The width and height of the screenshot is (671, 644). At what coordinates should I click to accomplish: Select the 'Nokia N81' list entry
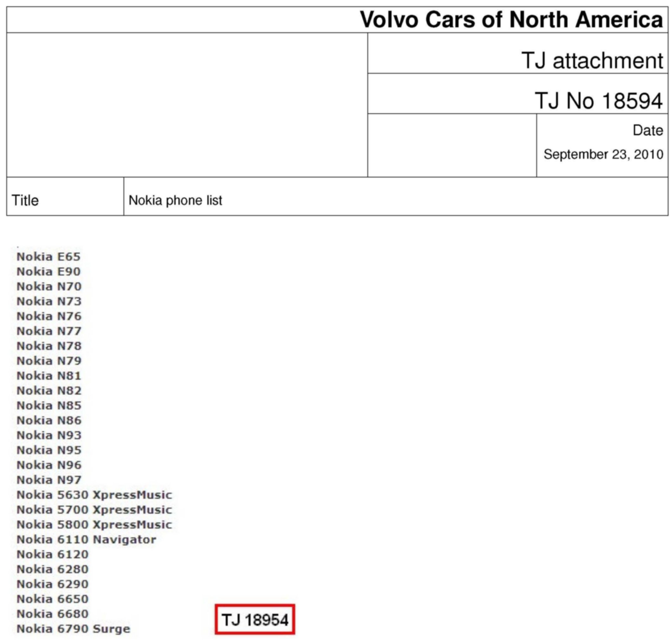click(49, 375)
